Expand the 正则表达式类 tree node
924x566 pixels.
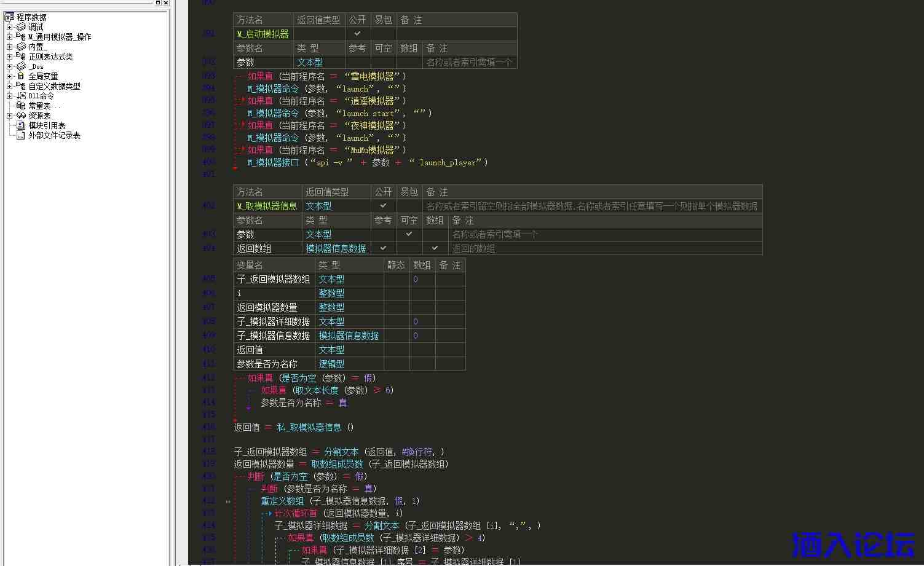(x=9, y=57)
